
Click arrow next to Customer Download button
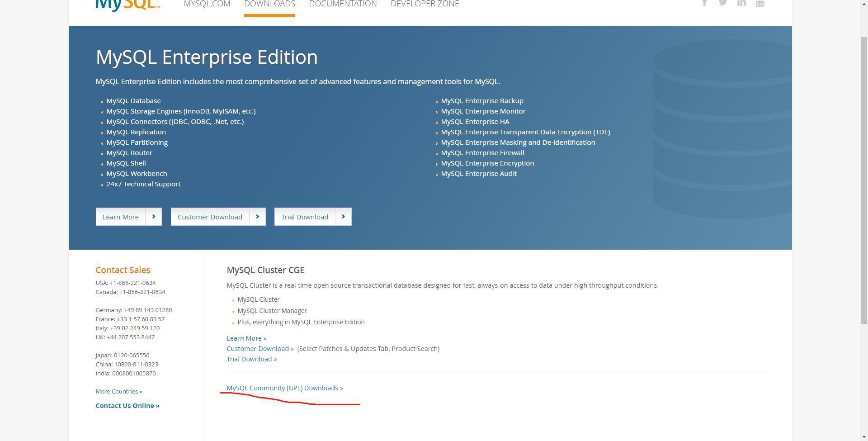tap(257, 217)
